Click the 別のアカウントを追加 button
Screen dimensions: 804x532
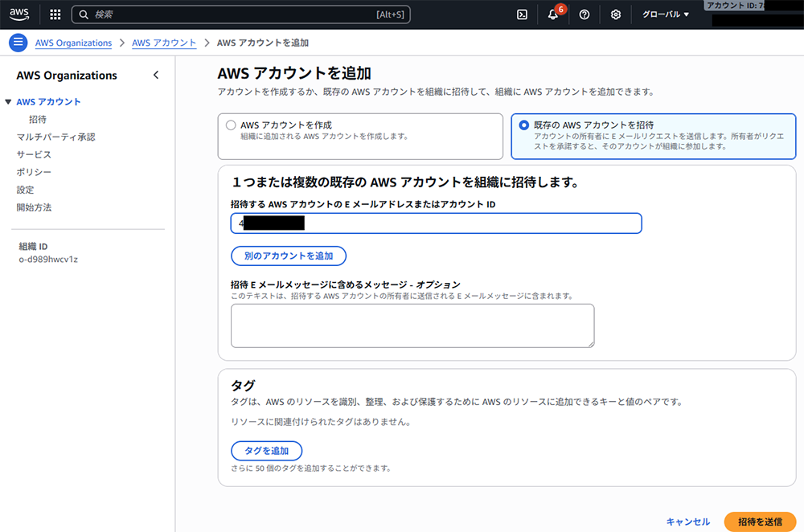(x=288, y=256)
